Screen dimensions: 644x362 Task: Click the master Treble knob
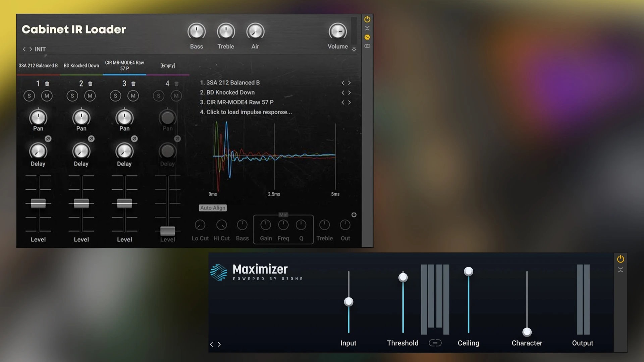pos(226,32)
